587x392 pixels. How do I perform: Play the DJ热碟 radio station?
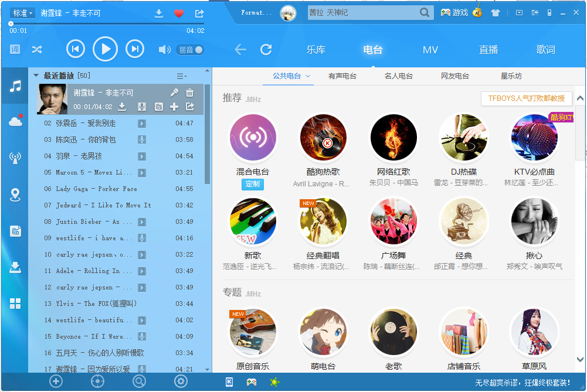pos(464,138)
